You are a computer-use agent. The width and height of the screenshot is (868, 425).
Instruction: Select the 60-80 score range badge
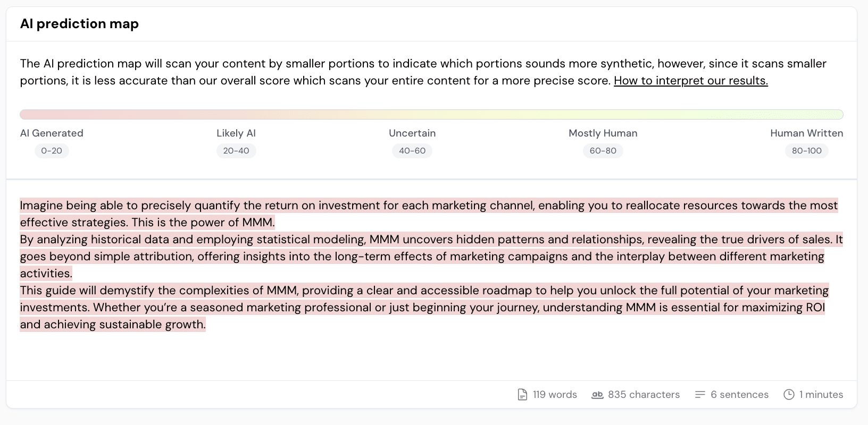tap(603, 151)
